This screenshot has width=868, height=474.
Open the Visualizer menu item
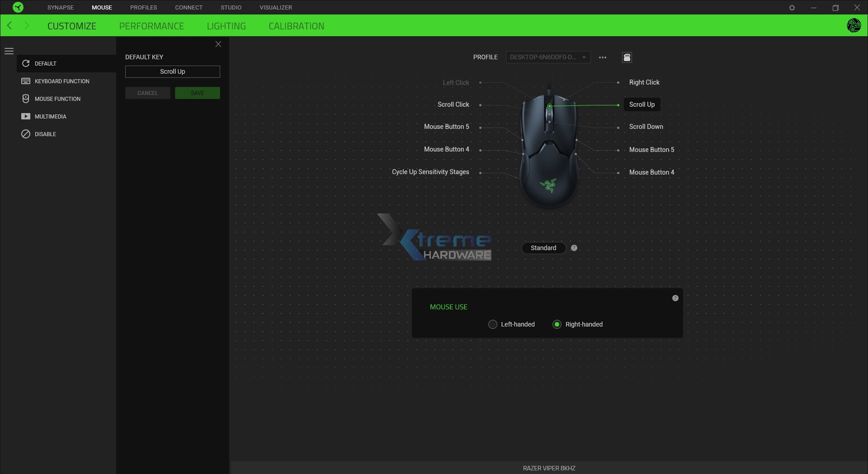click(276, 7)
